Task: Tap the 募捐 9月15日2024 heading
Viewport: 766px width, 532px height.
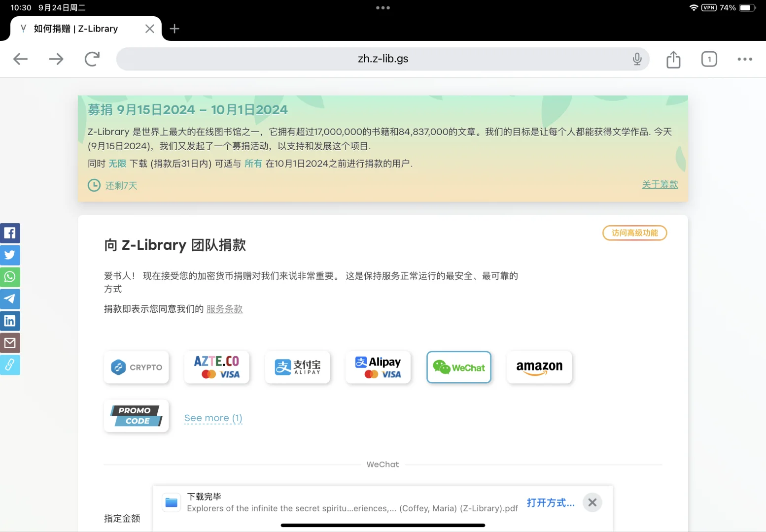Action: click(188, 110)
